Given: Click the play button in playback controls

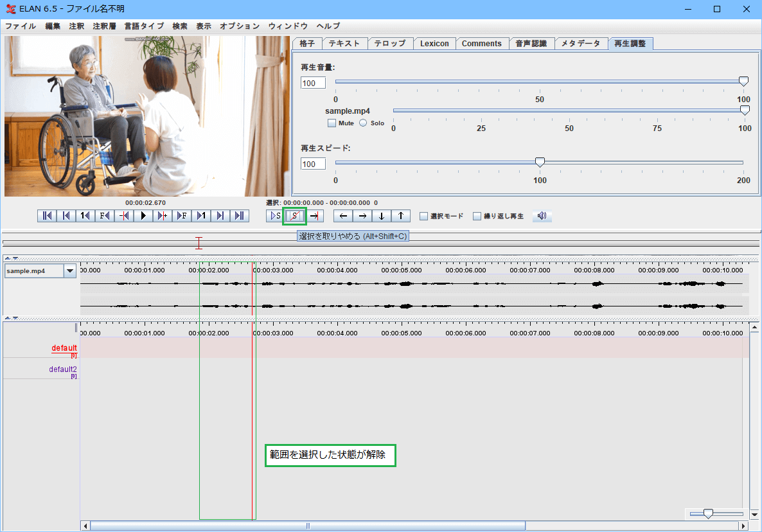Looking at the screenshot, I should coord(143,216).
